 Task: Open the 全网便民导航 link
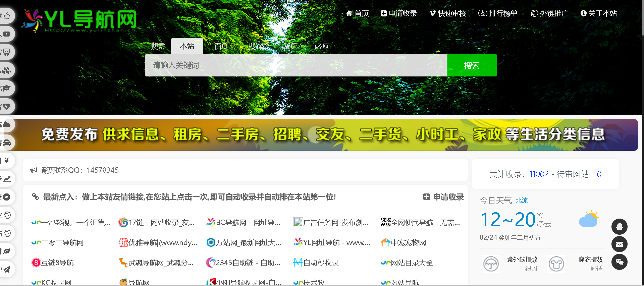click(x=420, y=222)
